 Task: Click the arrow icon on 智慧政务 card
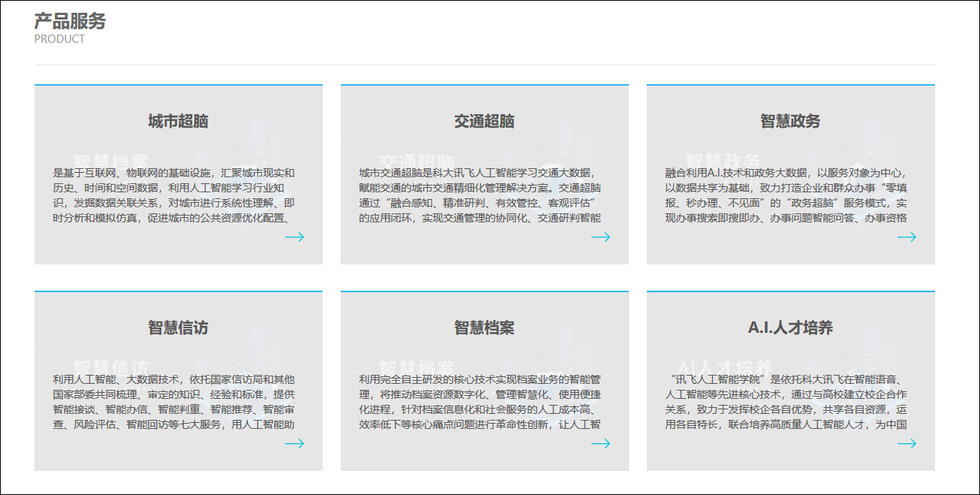pyautogui.click(x=909, y=237)
